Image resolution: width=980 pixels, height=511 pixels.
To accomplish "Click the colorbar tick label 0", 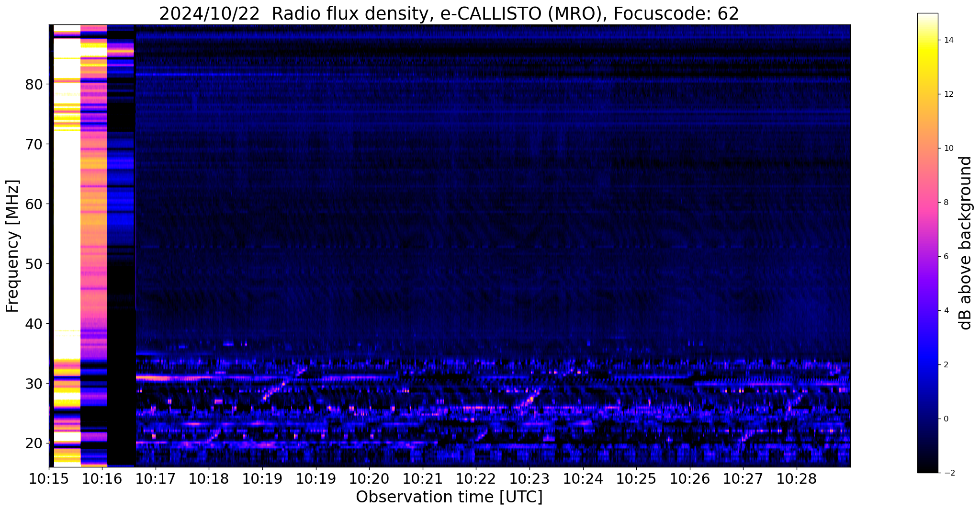I will click(x=946, y=419).
